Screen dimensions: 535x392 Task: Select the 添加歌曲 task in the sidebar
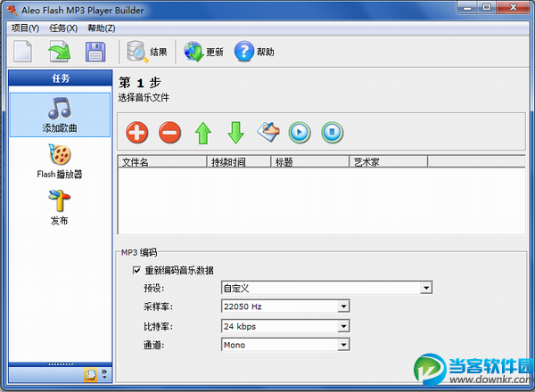(60, 115)
